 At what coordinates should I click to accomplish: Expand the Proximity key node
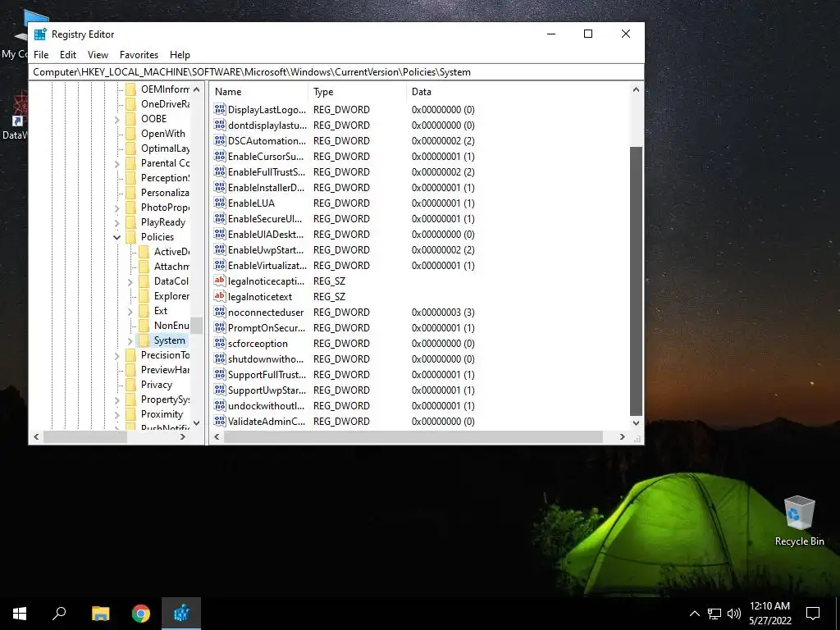[x=116, y=414]
